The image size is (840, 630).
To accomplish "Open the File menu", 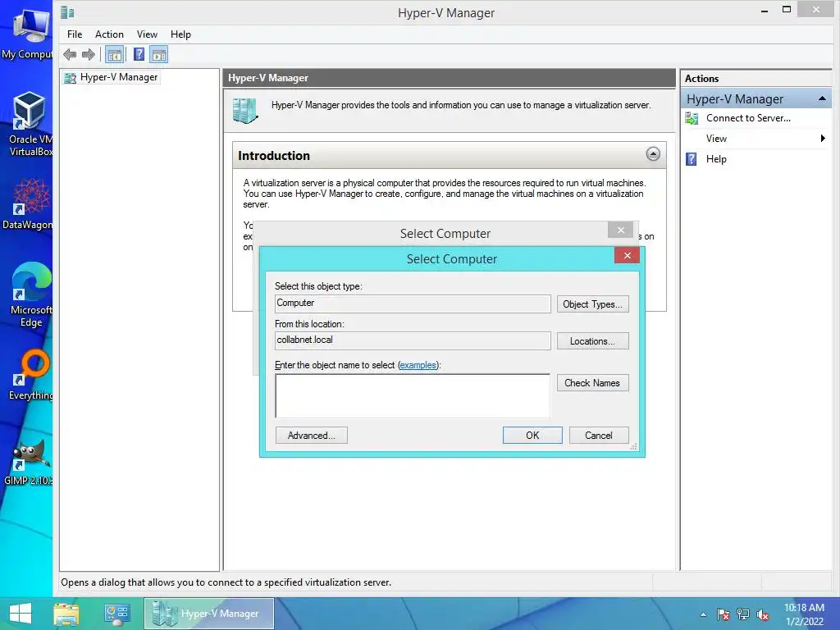I will [75, 34].
